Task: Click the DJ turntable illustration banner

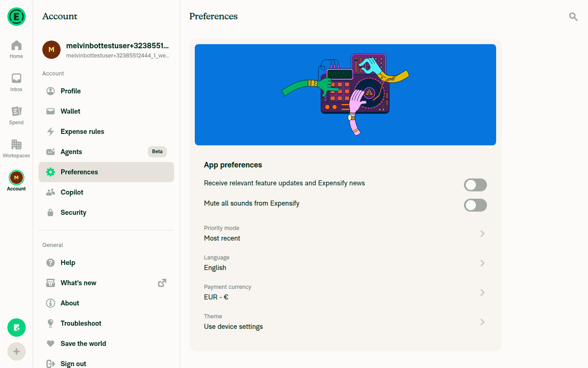Action: point(345,95)
